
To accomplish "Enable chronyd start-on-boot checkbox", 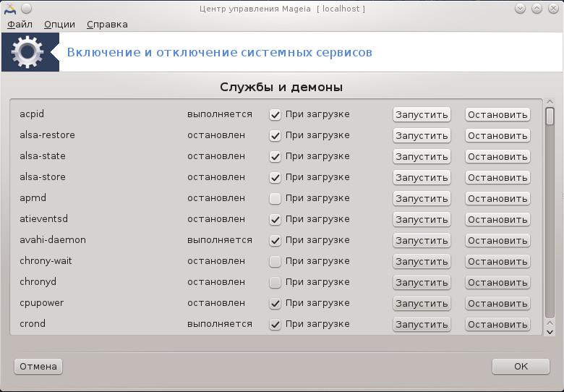I will tap(275, 282).
